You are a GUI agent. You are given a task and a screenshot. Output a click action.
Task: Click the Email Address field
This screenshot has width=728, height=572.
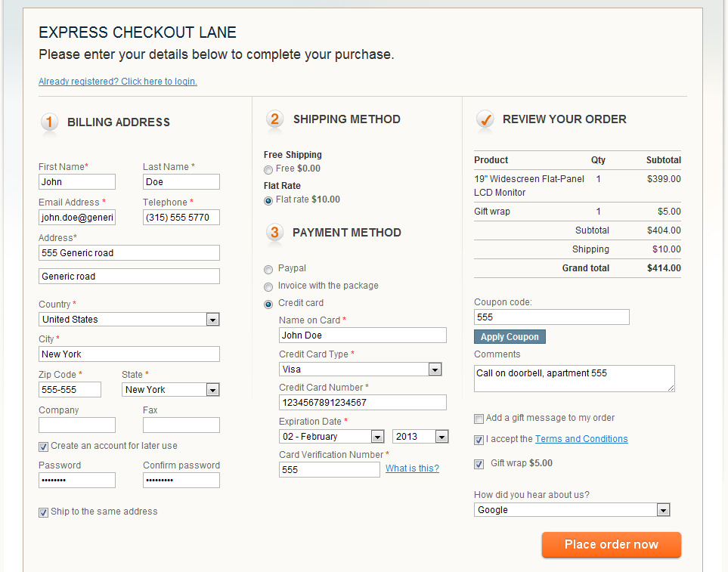pyautogui.click(x=77, y=217)
